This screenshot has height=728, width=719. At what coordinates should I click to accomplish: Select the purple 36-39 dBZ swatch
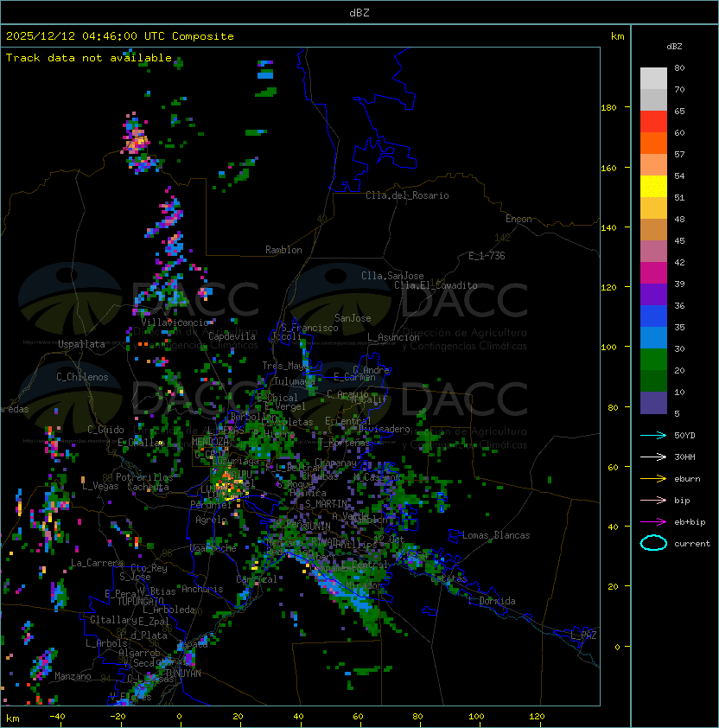[x=653, y=294]
